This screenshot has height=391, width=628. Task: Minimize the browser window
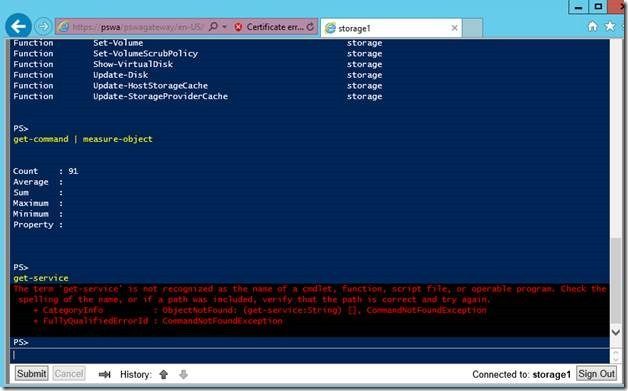point(578,7)
